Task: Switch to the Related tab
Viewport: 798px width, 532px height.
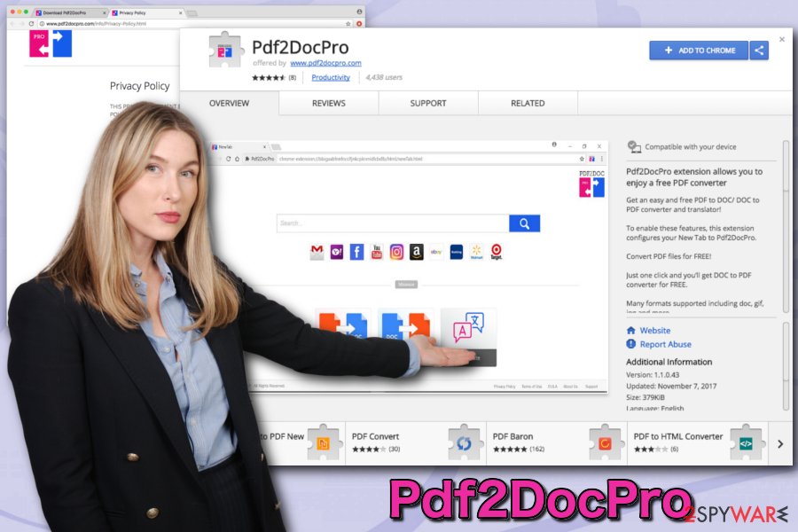Action: (x=528, y=104)
